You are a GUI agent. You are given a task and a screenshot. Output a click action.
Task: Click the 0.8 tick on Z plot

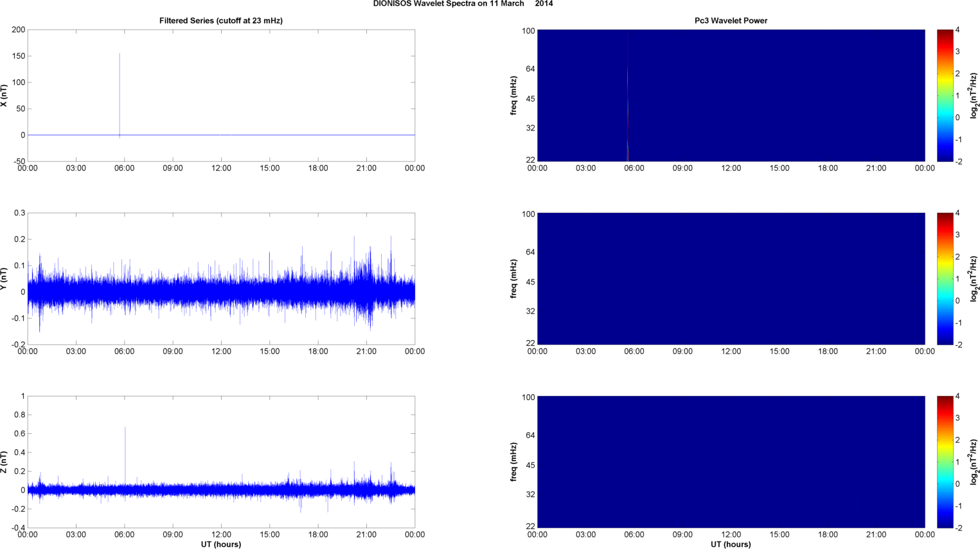point(20,415)
